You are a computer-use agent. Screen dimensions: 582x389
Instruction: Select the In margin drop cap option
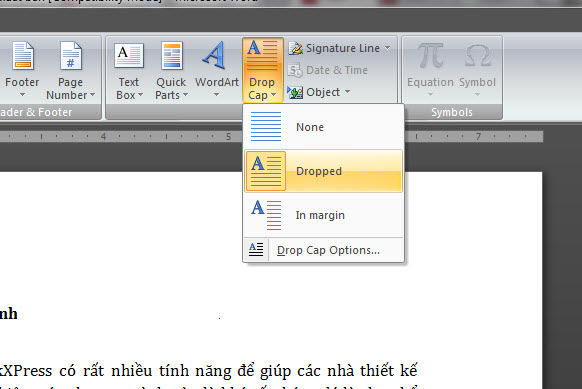pos(323,215)
